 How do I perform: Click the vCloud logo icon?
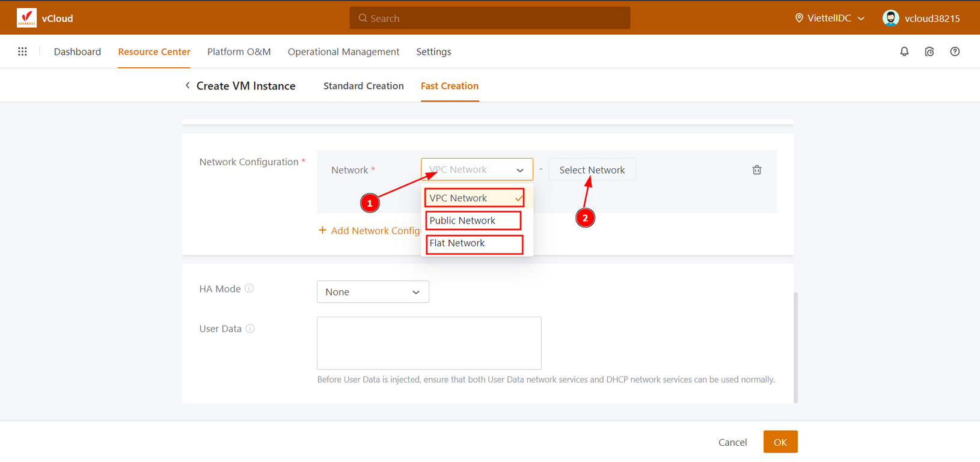coord(26,18)
